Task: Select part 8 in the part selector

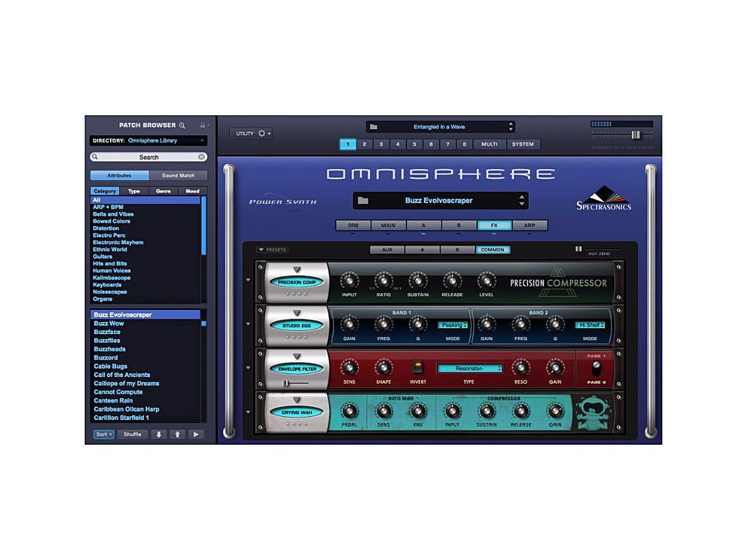Action: click(x=465, y=144)
